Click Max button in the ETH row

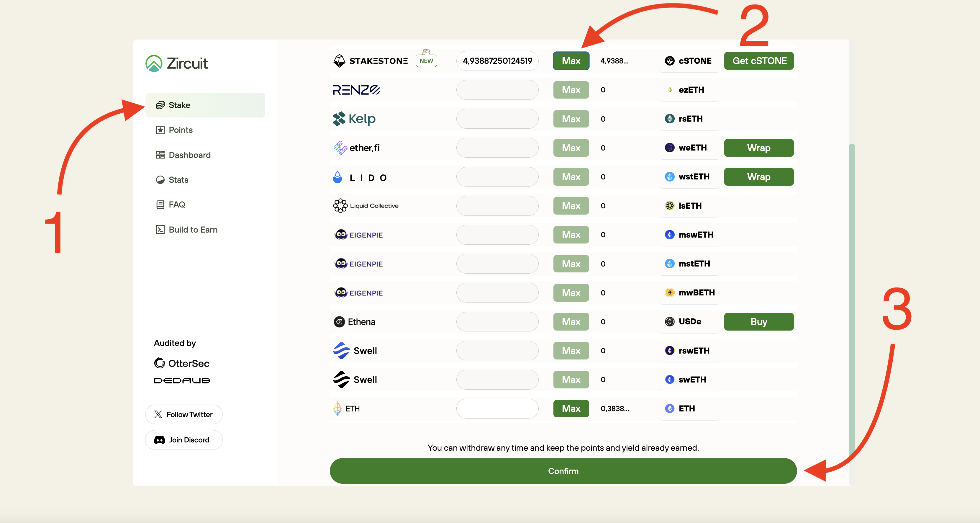click(571, 408)
